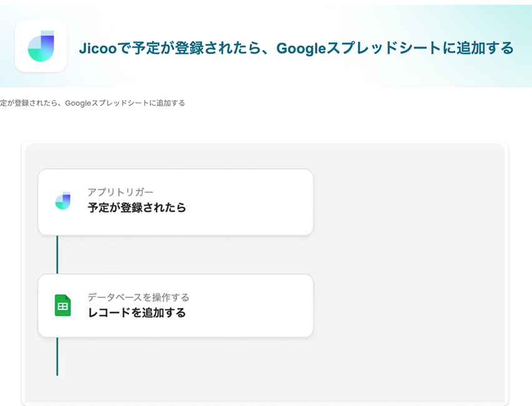Screen dimensions: 532x406
Task: Click empty gray canvas right of the database card
Action: [406, 306]
